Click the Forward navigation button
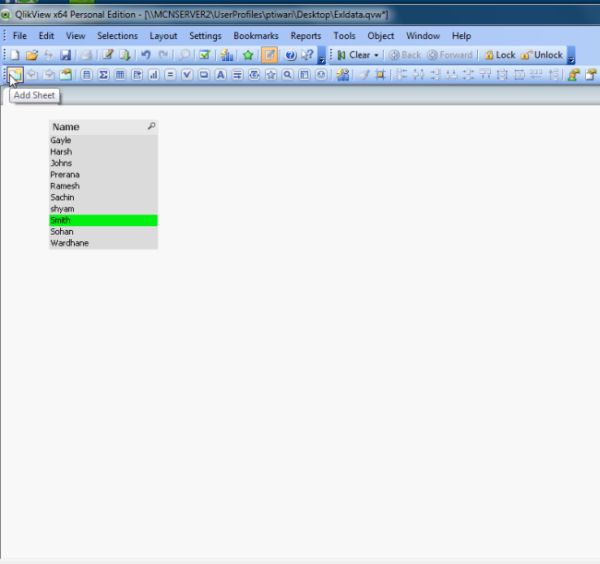Viewport: 600px width, 564px height. 450,55
